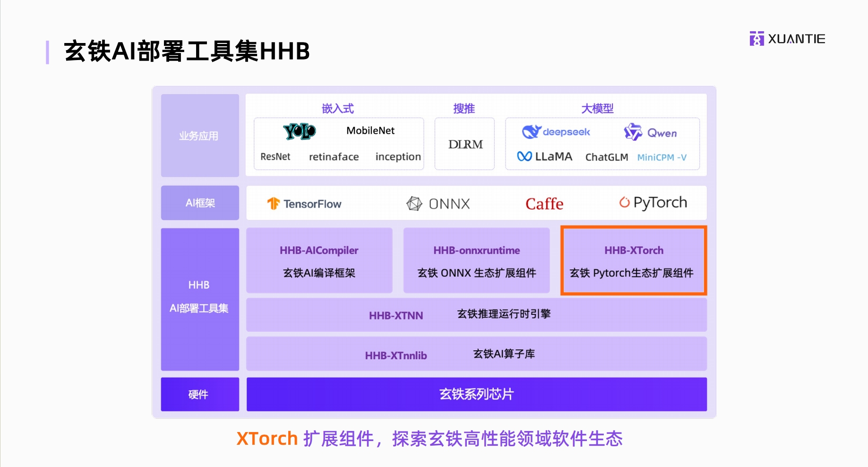Click the 硬件 label block
The image size is (868, 467).
[200, 394]
